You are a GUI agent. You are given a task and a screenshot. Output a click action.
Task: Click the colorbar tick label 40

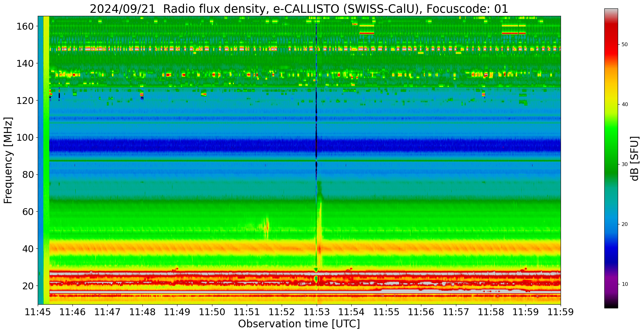625,105
